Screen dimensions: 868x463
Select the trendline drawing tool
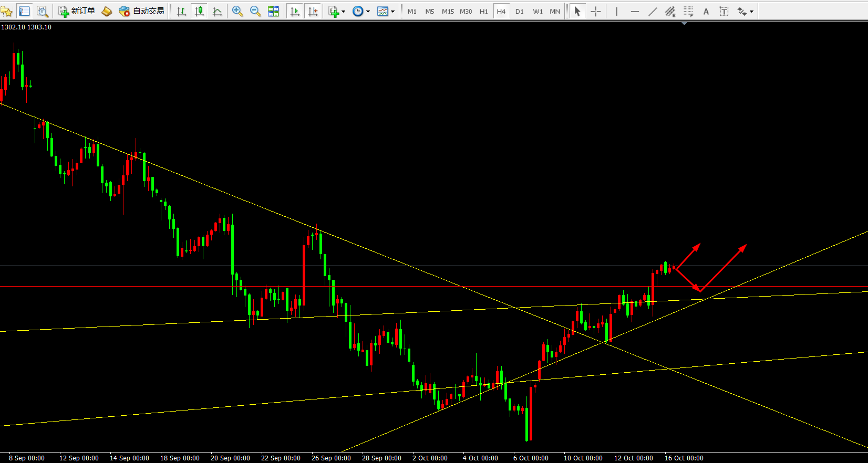click(x=653, y=11)
